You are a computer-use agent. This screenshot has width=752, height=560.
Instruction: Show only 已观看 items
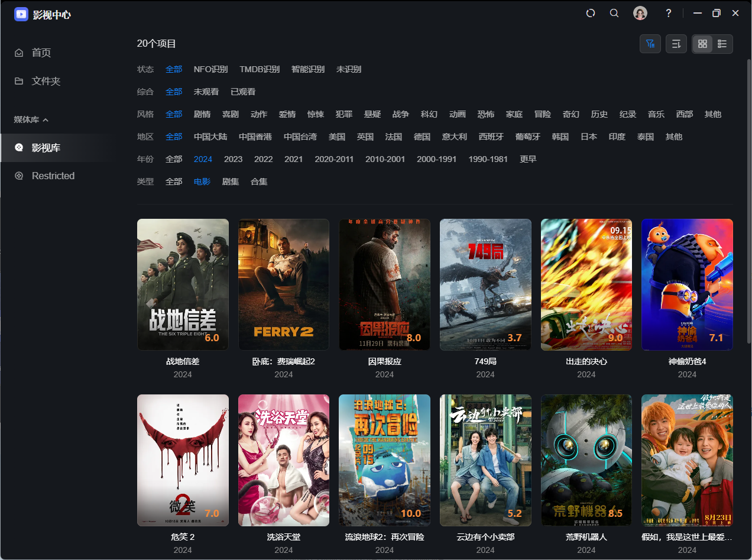coord(243,92)
